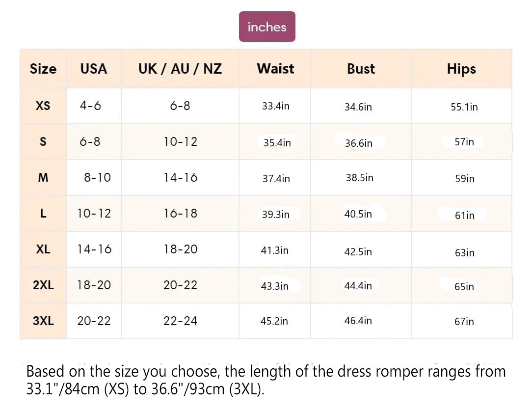
Task: Select the S size row label
Action: 43,141
